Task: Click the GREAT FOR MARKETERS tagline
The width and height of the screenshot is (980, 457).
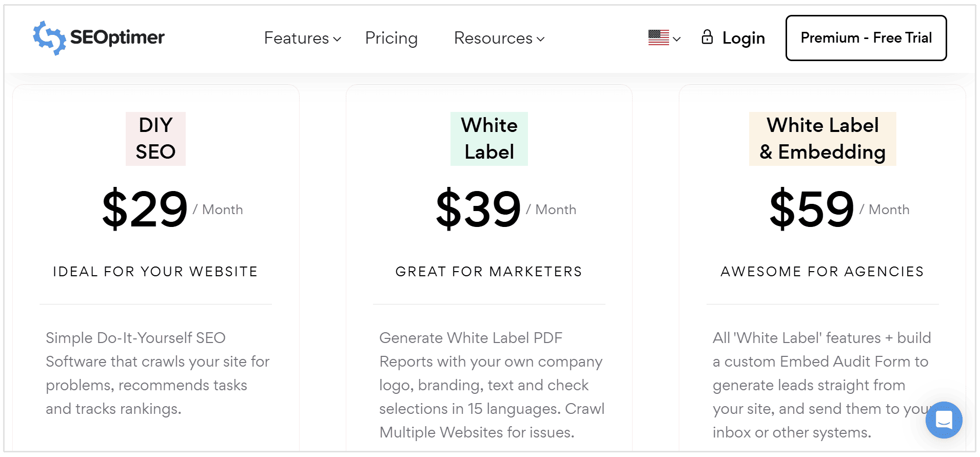Action: click(x=488, y=271)
